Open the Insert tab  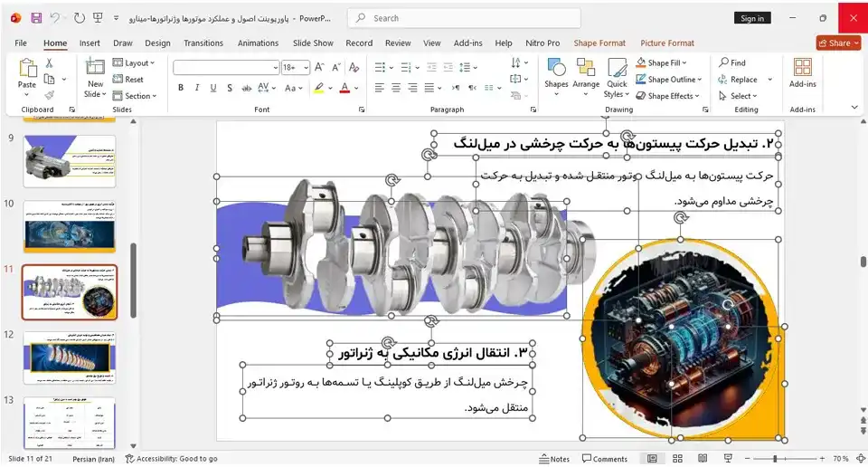pos(90,43)
